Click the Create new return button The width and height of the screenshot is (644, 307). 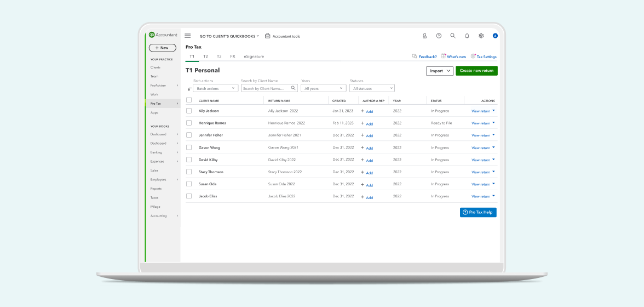(x=476, y=71)
